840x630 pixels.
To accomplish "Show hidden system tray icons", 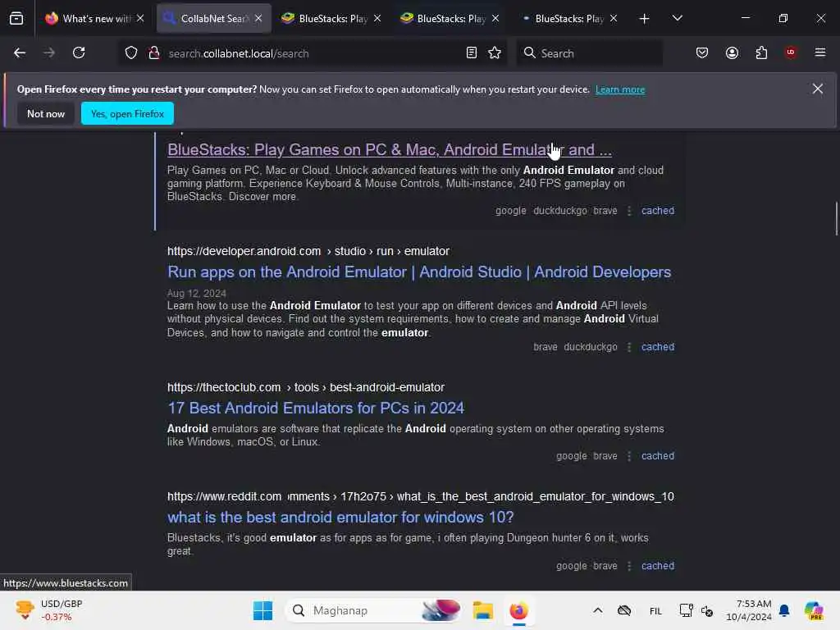I will [598, 610].
